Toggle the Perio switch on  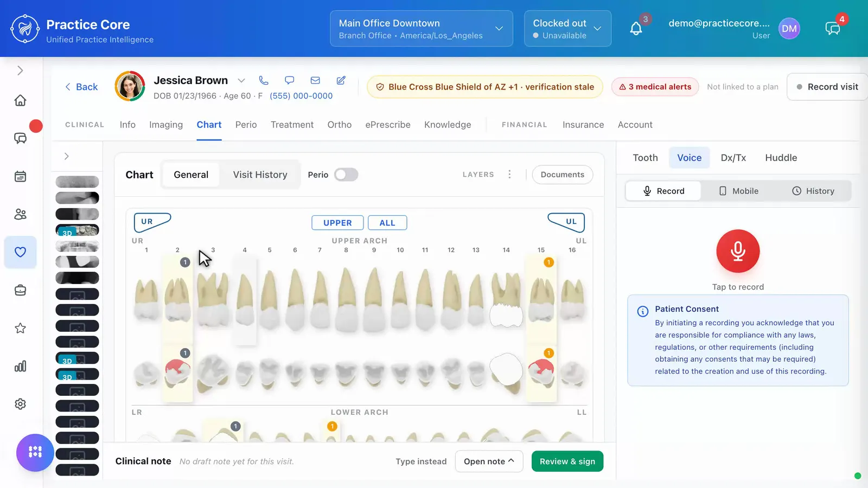tap(346, 175)
